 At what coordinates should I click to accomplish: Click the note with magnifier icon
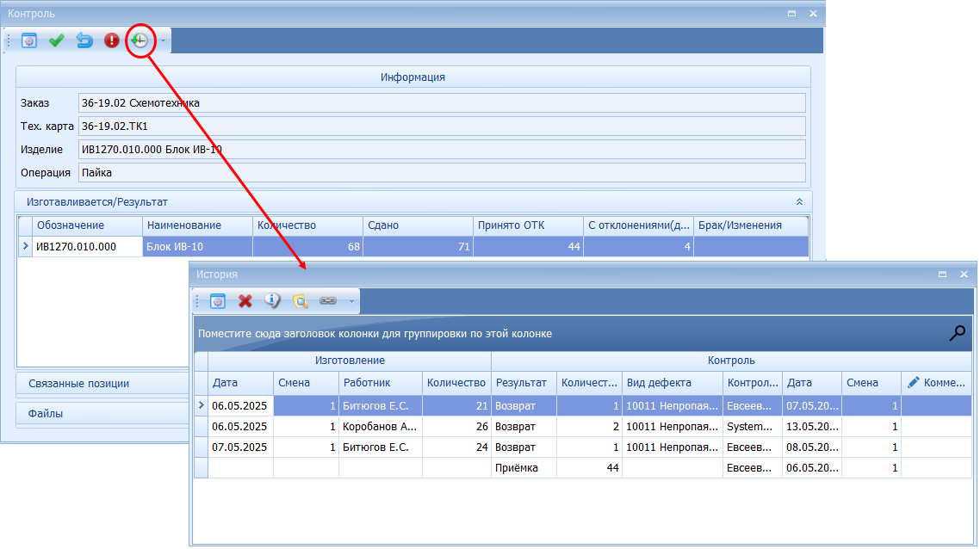click(x=300, y=301)
